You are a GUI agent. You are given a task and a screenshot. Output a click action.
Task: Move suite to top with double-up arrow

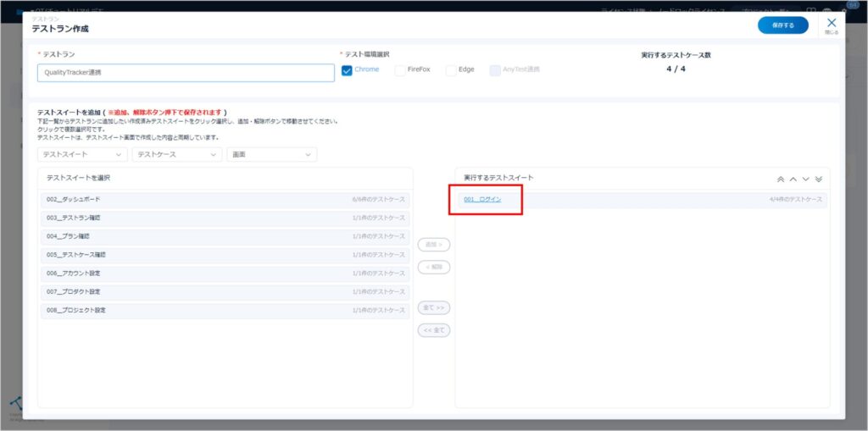[781, 179]
